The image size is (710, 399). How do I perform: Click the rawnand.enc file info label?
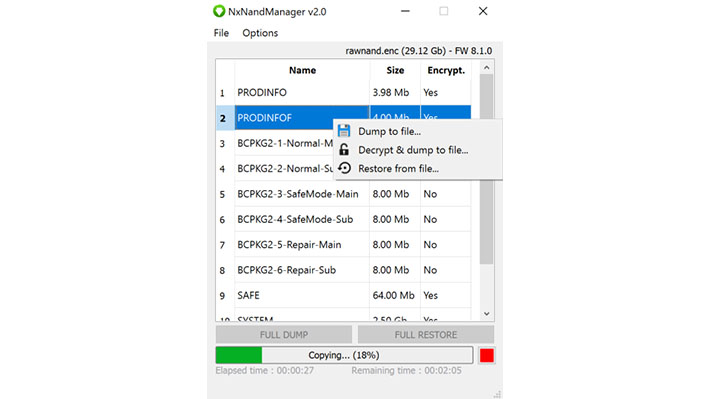point(418,51)
